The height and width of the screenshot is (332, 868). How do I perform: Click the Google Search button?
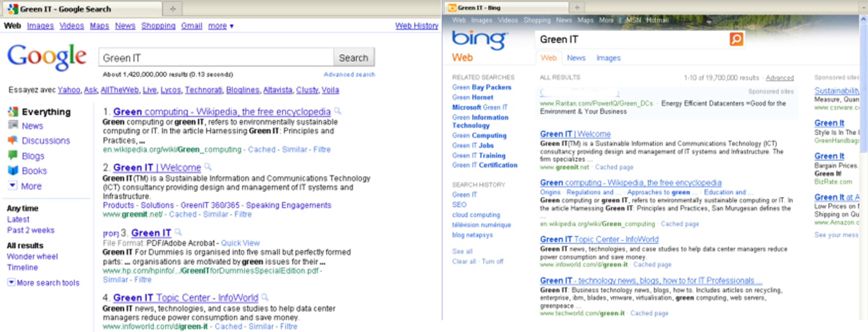point(354,58)
